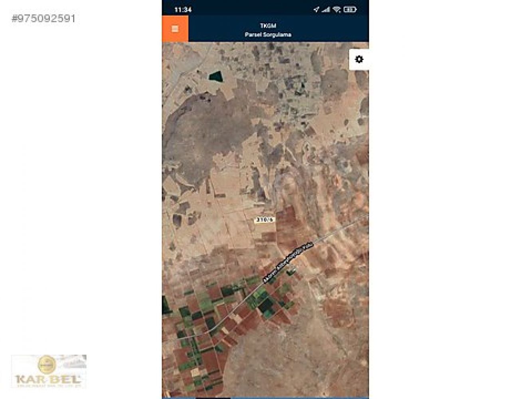The width and height of the screenshot is (532, 399).
Task: Tap the battery indicator icon
Action: coord(350,9)
